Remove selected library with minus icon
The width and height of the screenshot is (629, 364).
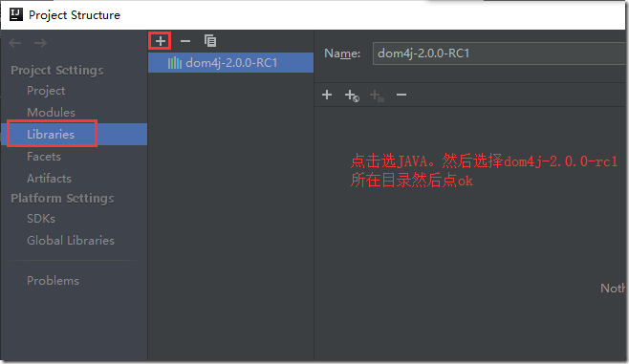[x=184, y=41]
